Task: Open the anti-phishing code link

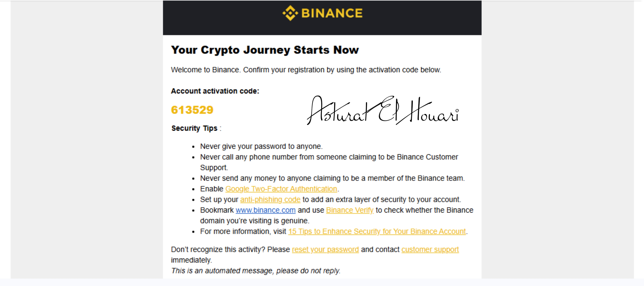Action: (x=270, y=199)
